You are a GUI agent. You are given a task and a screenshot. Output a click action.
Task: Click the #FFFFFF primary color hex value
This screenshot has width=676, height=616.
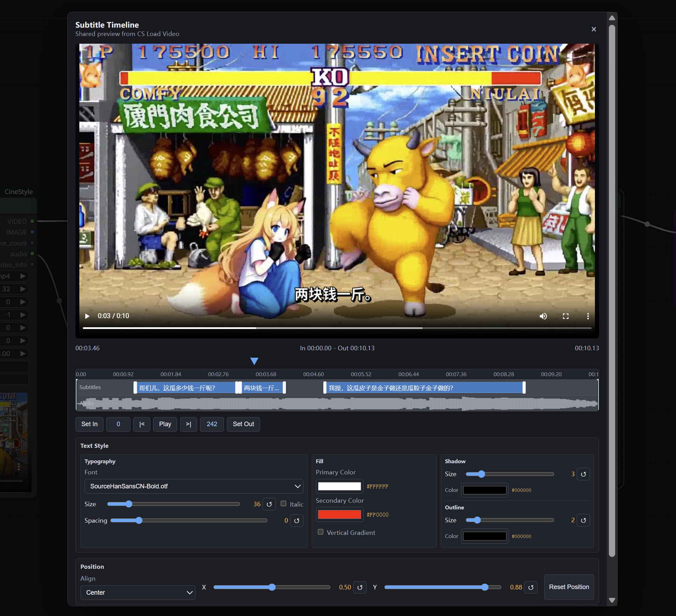[x=377, y=486]
